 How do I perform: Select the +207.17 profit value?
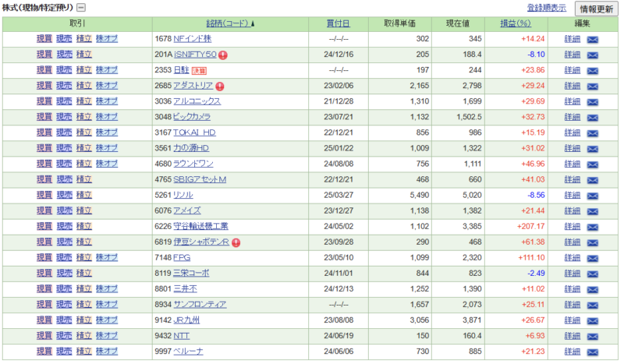[x=530, y=226]
